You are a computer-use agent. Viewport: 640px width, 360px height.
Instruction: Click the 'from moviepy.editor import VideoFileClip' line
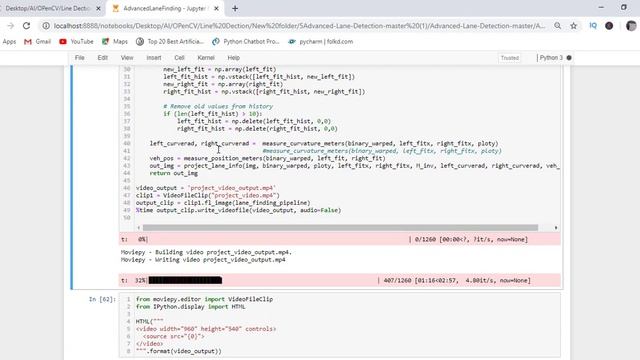204,299
